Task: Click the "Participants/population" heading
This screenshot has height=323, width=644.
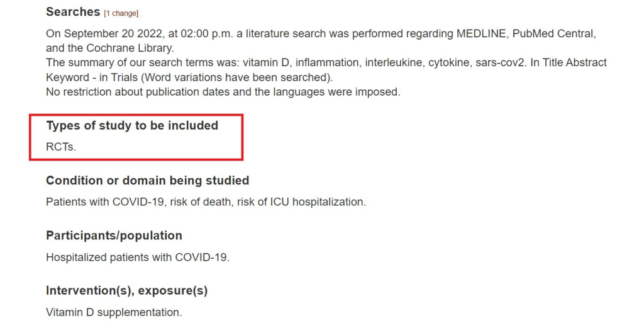Action: pyautogui.click(x=114, y=235)
